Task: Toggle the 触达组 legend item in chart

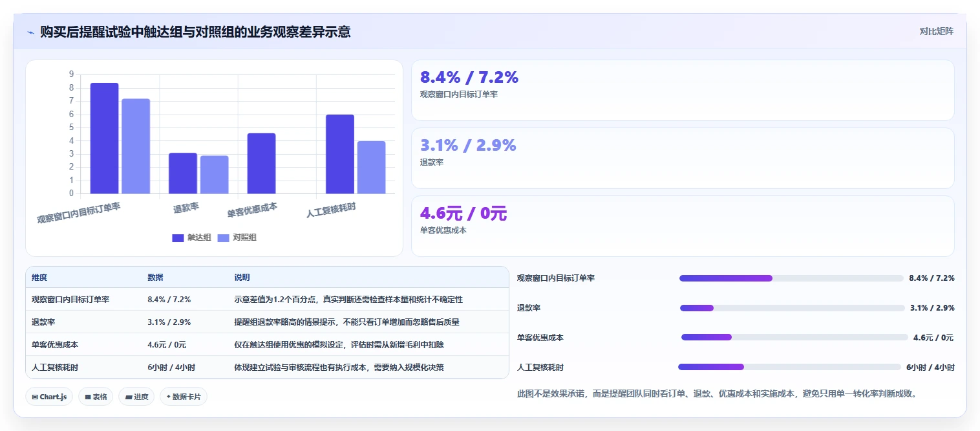Action: point(191,238)
